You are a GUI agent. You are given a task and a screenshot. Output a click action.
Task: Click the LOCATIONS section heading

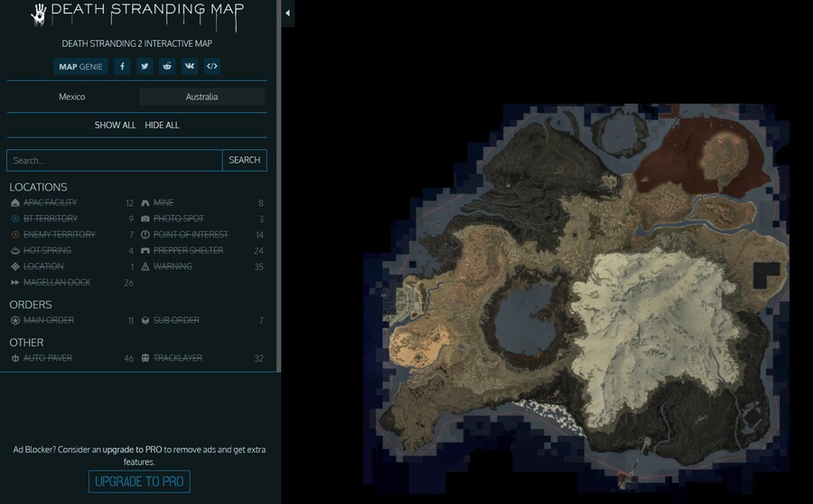point(38,187)
